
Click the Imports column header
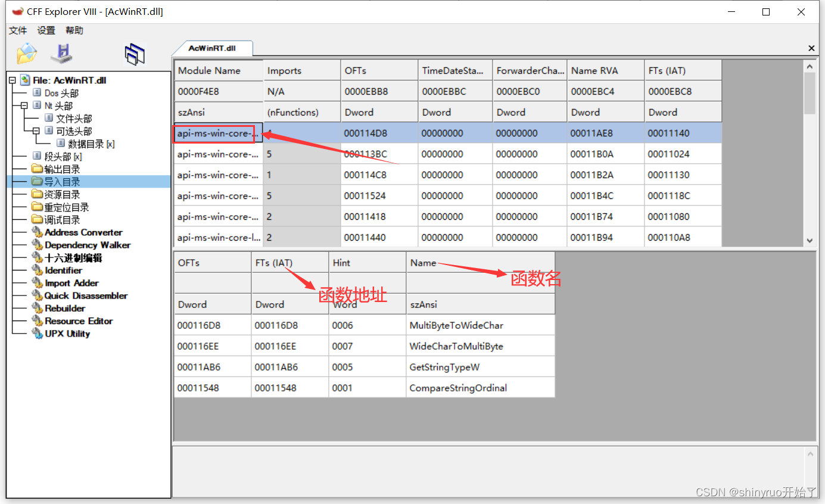click(302, 70)
